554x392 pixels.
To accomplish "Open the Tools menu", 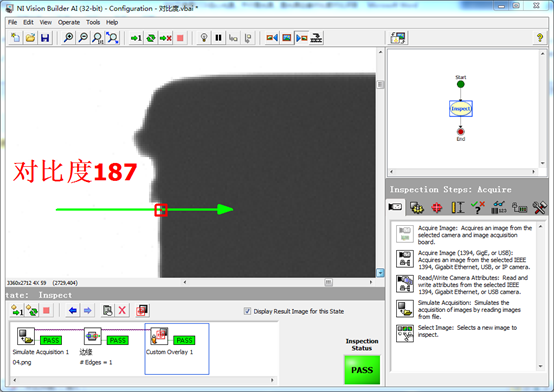I will pos(93,22).
